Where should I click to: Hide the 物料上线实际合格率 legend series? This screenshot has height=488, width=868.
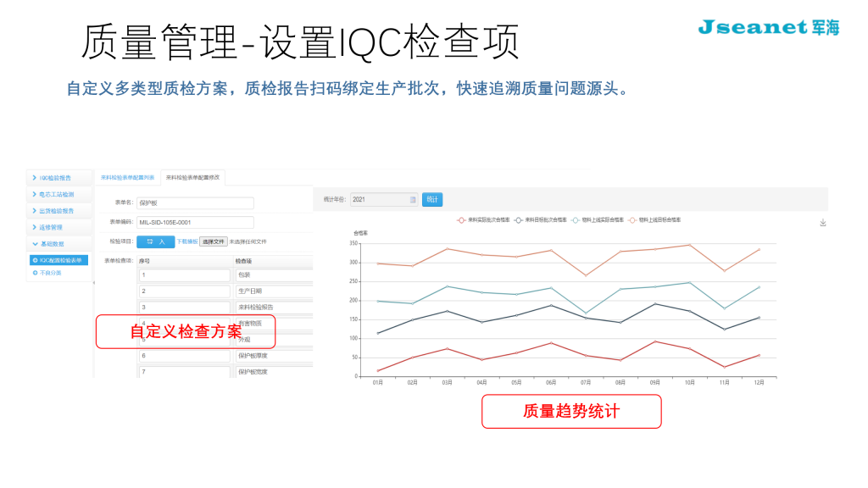point(598,219)
